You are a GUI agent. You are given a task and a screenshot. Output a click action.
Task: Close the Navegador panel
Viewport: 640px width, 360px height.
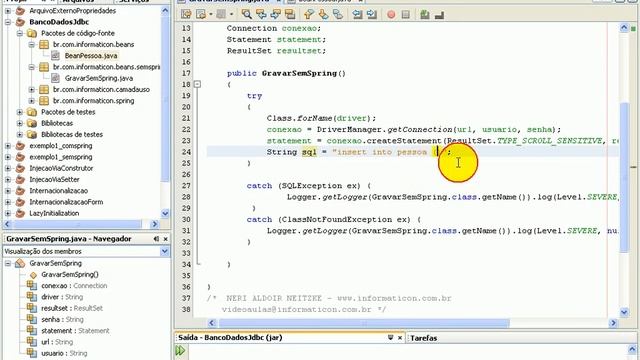[x=165, y=239]
